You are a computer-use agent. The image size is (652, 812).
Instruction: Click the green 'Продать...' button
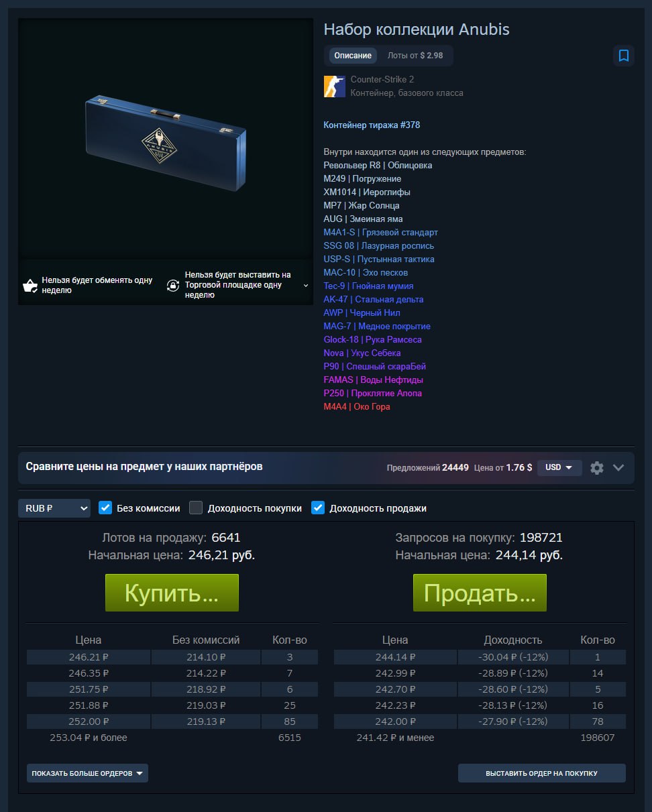point(480,593)
